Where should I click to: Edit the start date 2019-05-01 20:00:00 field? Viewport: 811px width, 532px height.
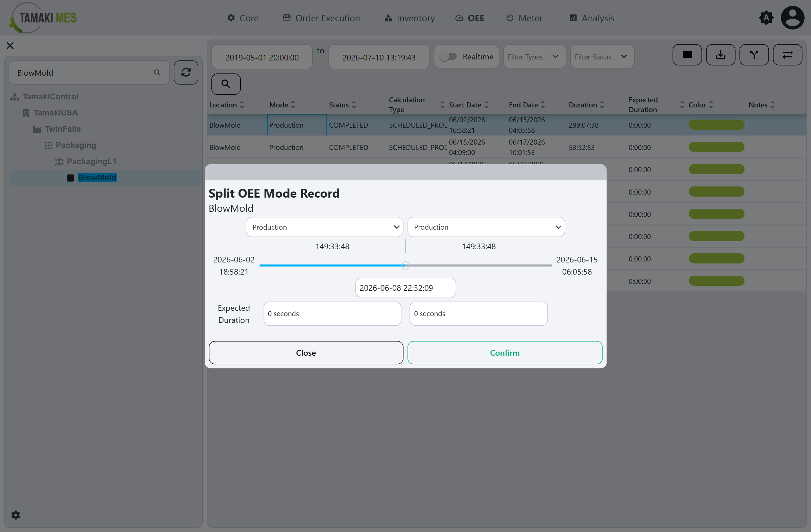262,57
